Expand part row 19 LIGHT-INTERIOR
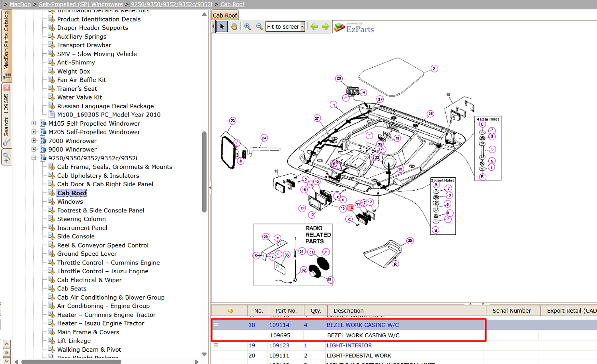 [216, 345]
